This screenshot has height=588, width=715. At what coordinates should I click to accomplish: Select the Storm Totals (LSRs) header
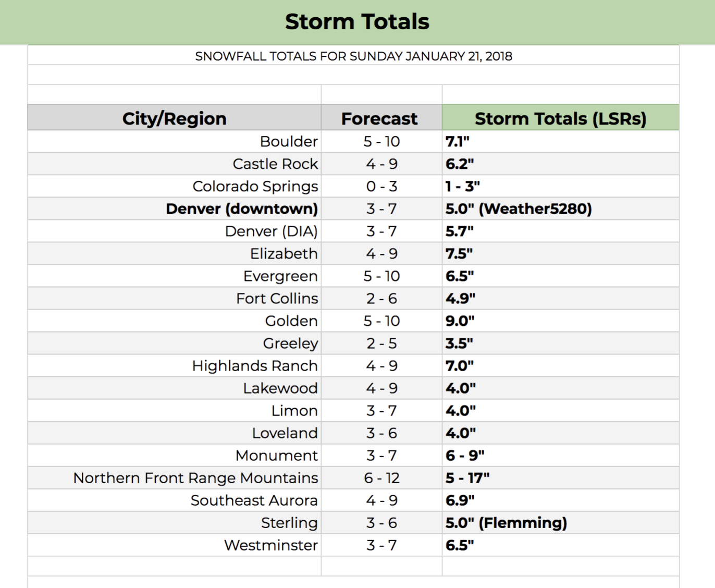tap(561, 118)
